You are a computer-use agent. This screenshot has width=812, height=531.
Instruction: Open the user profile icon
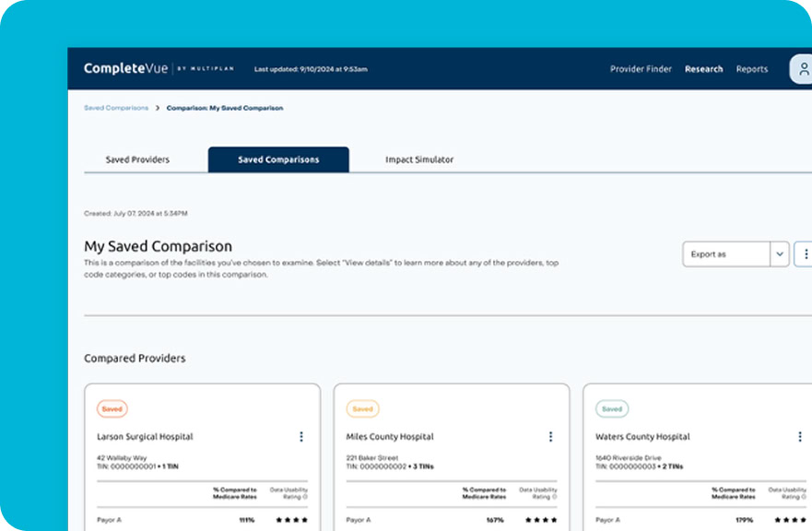(802, 69)
